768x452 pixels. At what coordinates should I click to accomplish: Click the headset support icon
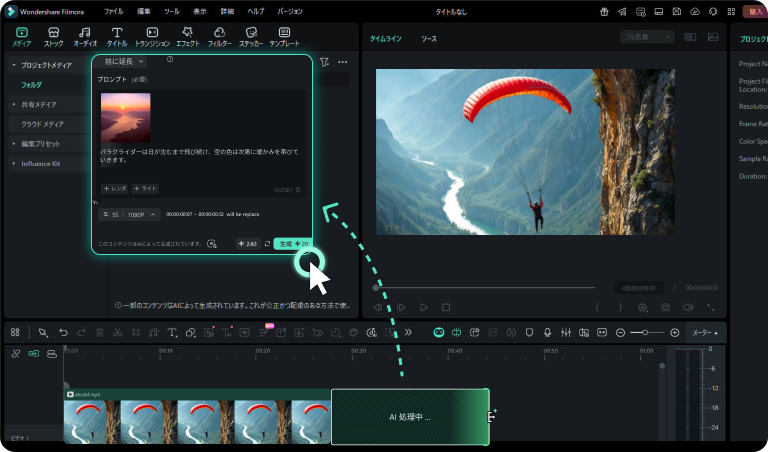tap(713, 12)
